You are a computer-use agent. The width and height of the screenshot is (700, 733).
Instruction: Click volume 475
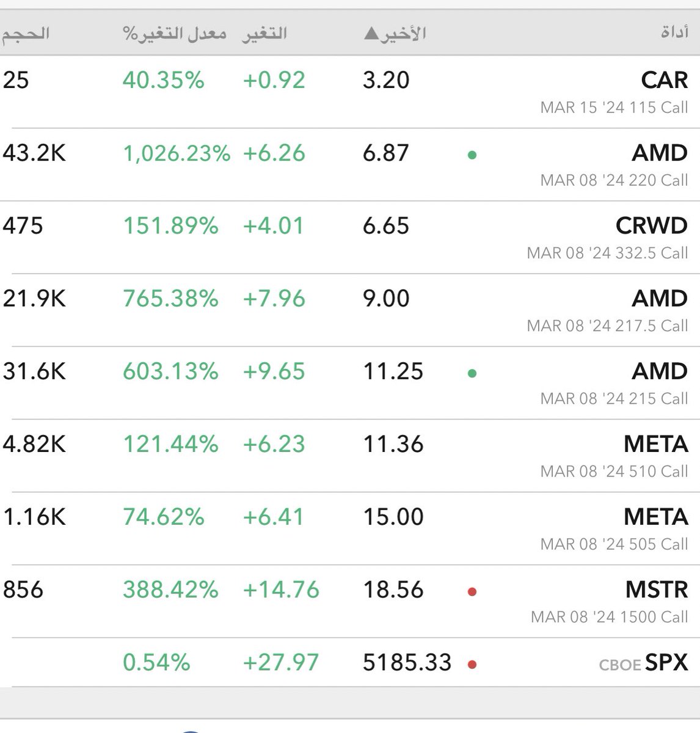[23, 225]
